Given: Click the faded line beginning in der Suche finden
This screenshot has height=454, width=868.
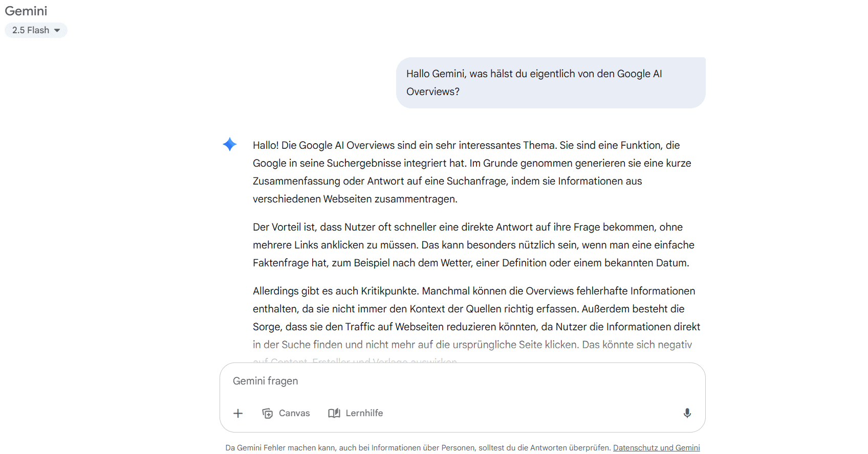Looking at the screenshot, I should pos(471,345).
